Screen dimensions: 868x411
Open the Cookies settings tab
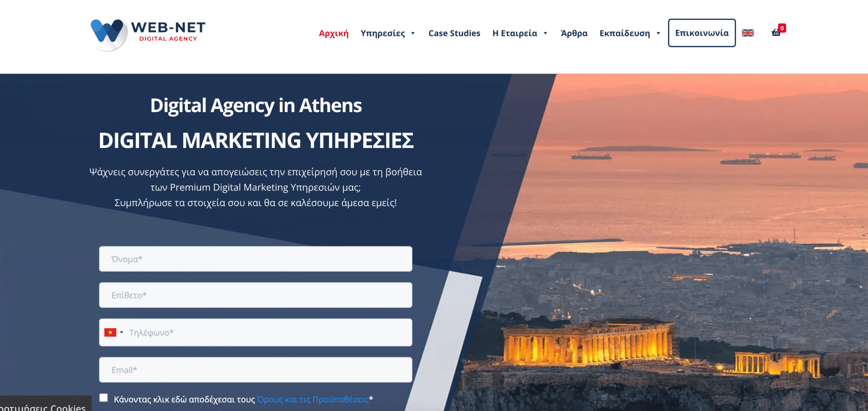pyautogui.click(x=45, y=404)
